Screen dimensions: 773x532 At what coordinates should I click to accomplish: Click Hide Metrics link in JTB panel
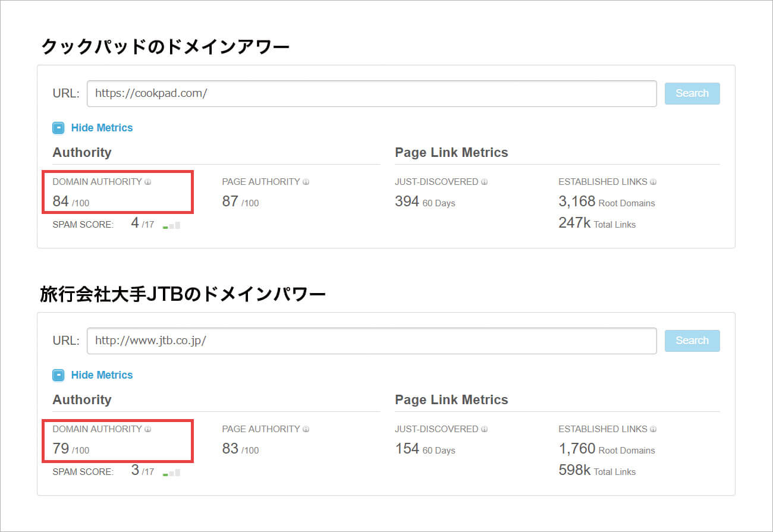(102, 375)
